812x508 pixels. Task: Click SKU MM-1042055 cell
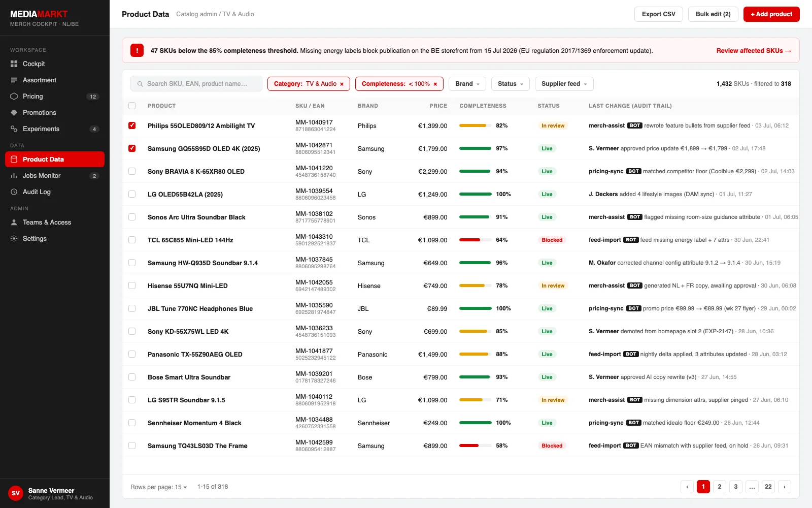pos(314,282)
